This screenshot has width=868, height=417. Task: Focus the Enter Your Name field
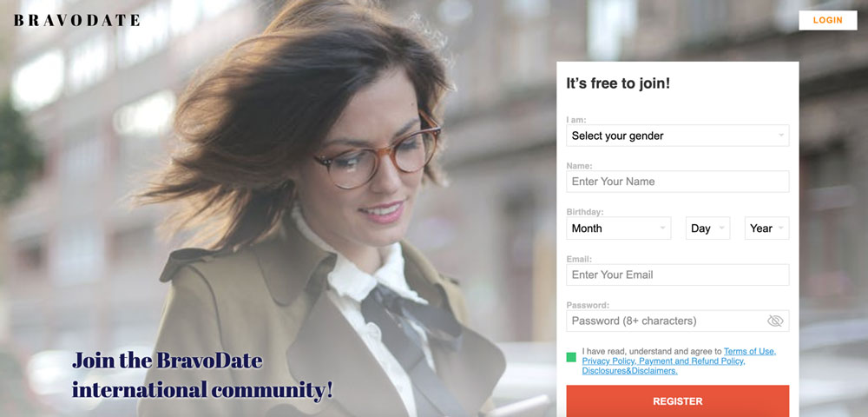[x=678, y=182]
